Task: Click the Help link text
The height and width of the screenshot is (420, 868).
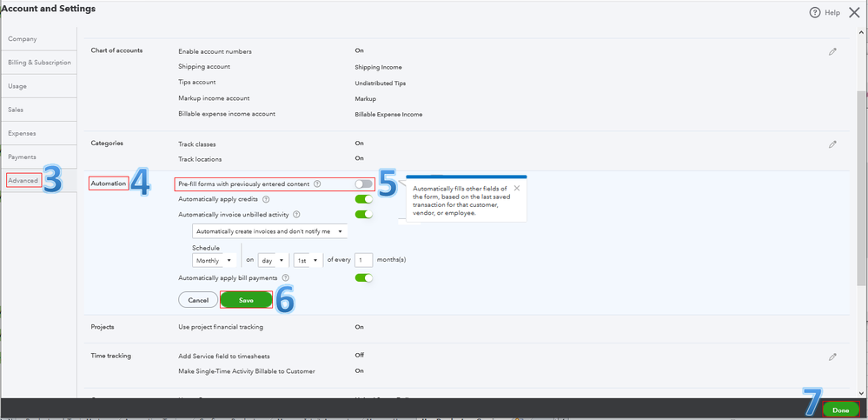Action: (x=832, y=13)
